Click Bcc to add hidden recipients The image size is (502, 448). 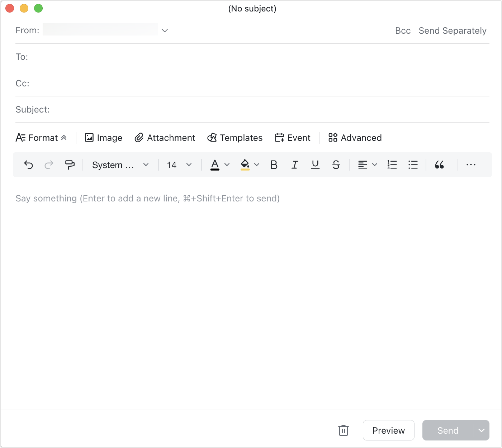coord(403,30)
